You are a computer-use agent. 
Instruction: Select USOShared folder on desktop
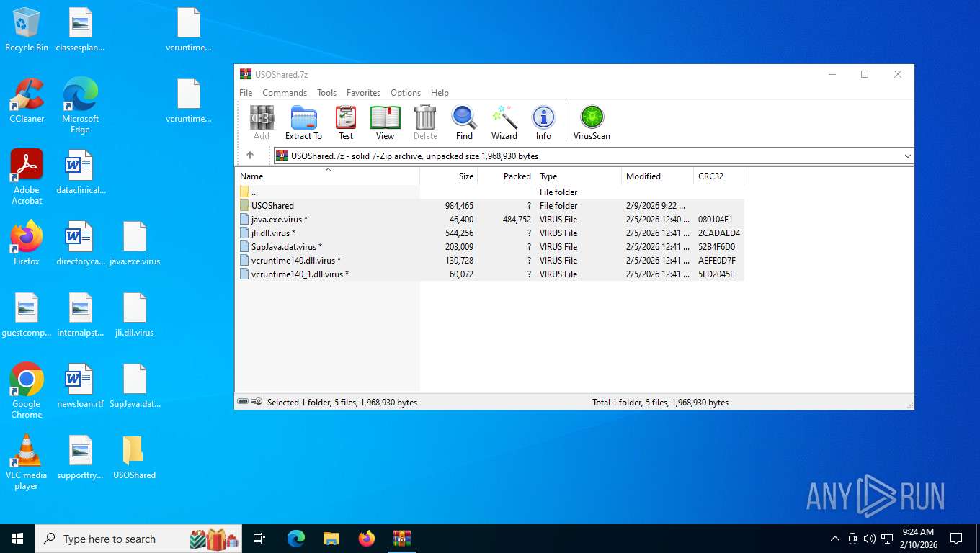(x=134, y=457)
